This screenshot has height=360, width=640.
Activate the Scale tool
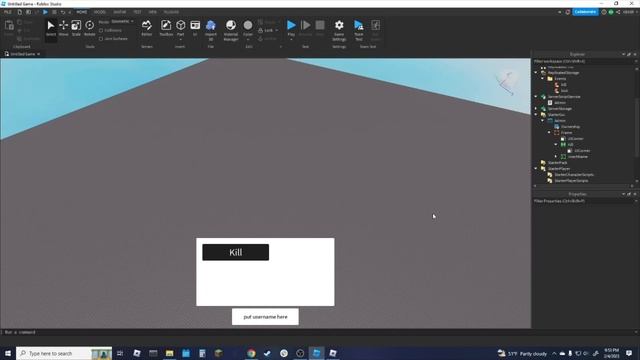(76, 29)
